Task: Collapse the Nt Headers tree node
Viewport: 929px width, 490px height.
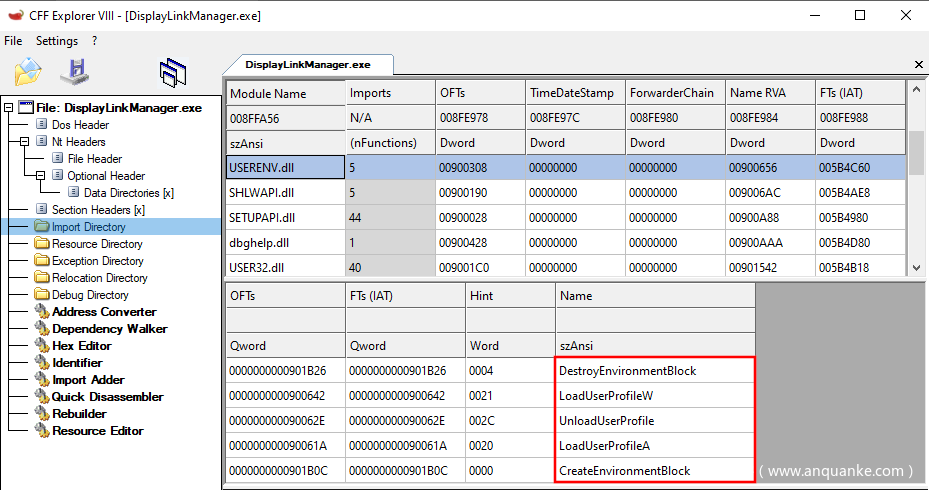Action: tap(25, 142)
